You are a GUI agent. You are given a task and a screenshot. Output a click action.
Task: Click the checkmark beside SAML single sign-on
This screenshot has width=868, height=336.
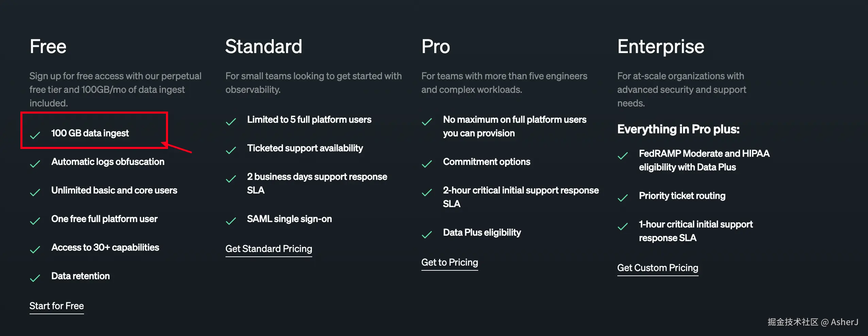(231, 221)
